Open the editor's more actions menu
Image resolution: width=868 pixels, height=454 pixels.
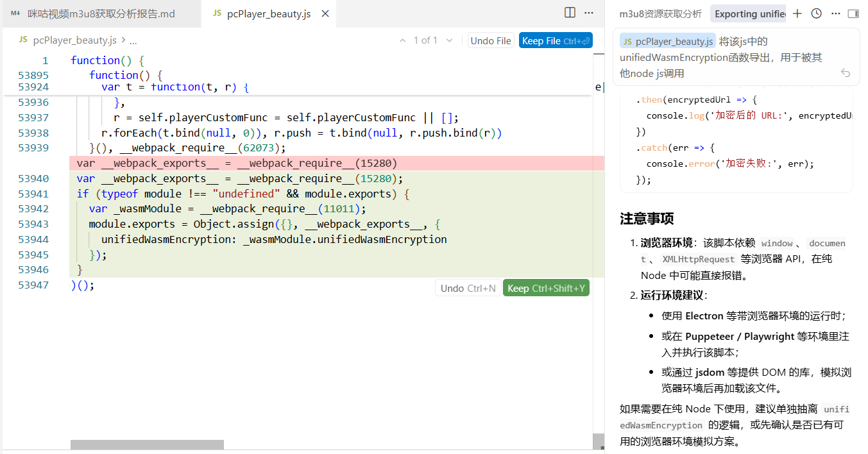588,13
